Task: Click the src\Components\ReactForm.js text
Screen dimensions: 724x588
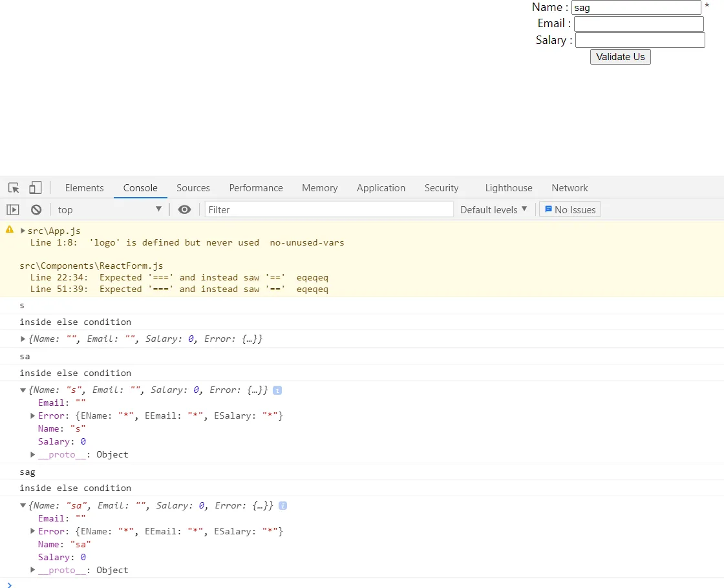Action: 91,266
